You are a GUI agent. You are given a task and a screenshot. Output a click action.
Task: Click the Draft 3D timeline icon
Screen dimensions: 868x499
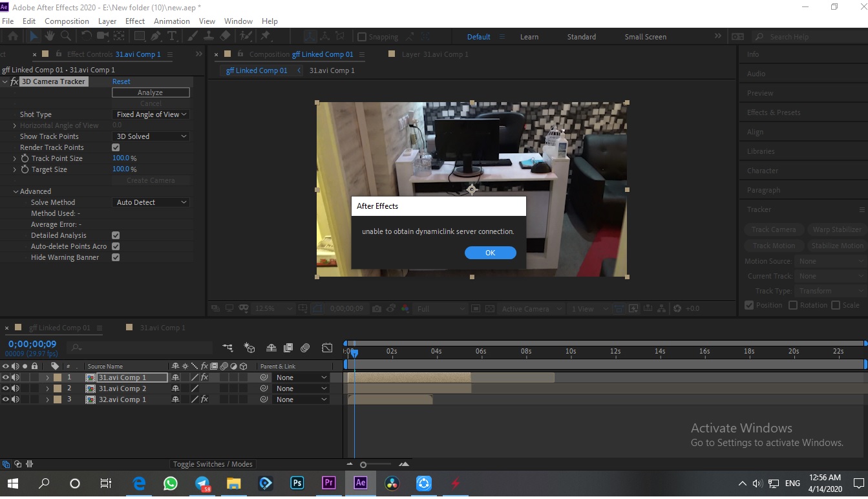[249, 348]
